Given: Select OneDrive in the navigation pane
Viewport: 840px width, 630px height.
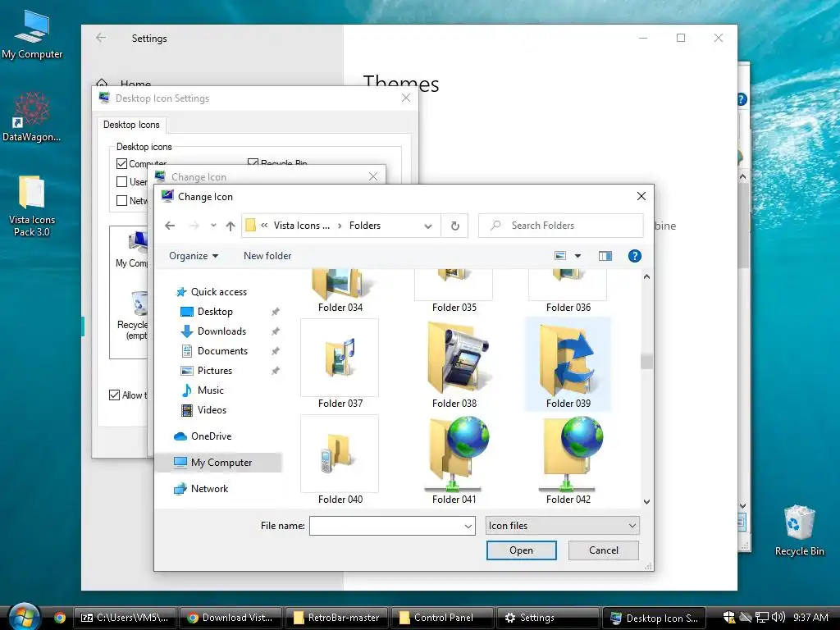Looking at the screenshot, I should pyautogui.click(x=203, y=436).
